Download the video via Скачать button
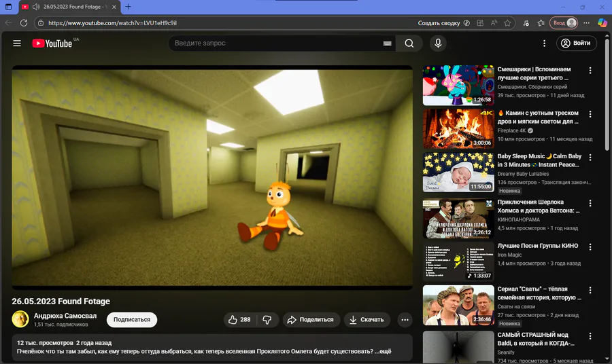The image size is (612, 364). (x=367, y=320)
